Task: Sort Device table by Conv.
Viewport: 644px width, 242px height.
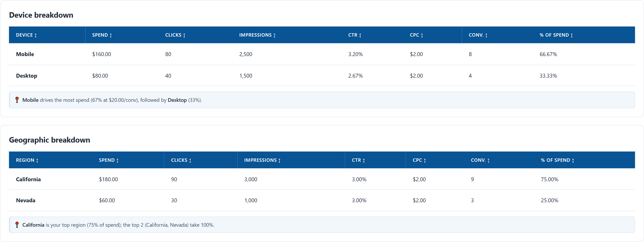Action: [478, 35]
